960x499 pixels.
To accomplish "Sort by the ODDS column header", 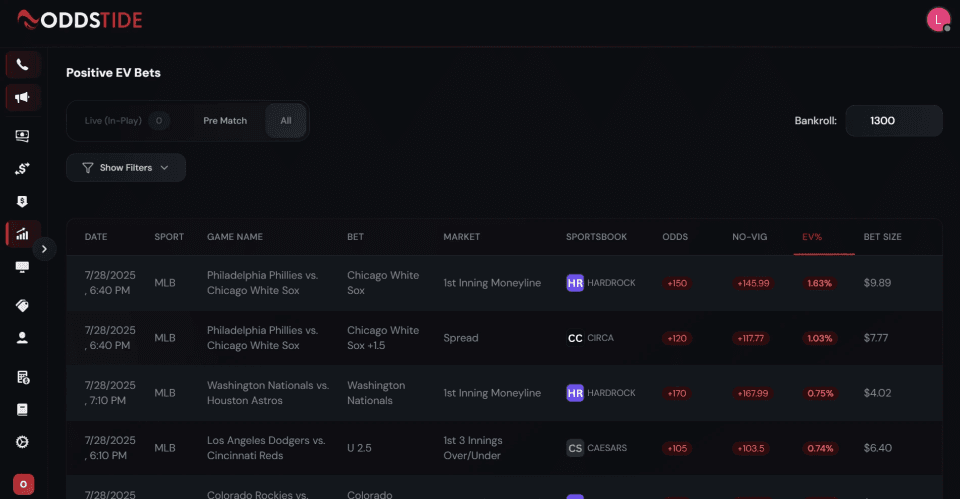I will tap(675, 237).
